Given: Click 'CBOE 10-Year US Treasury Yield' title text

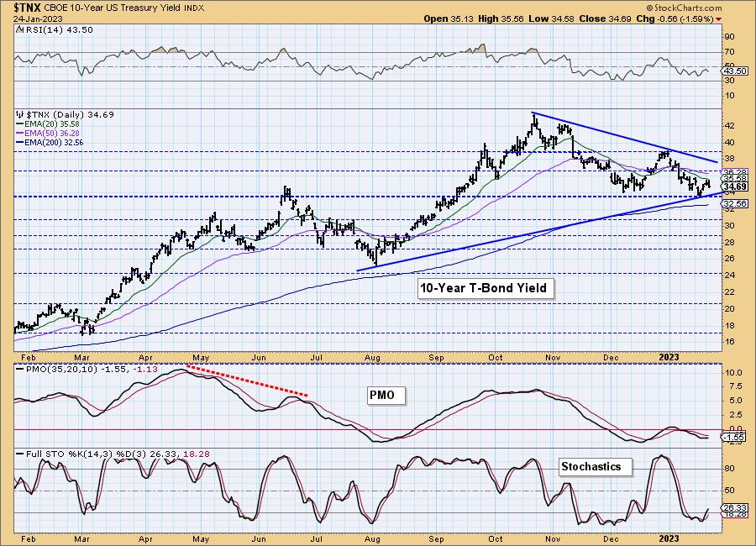Looking at the screenshot, I should [113, 8].
